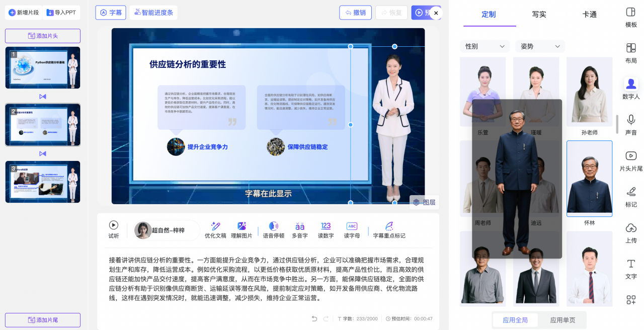This screenshot has width=644, height=330.
Task: Select the 文字 text tool
Action: pyautogui.click(x=631, y=268)
